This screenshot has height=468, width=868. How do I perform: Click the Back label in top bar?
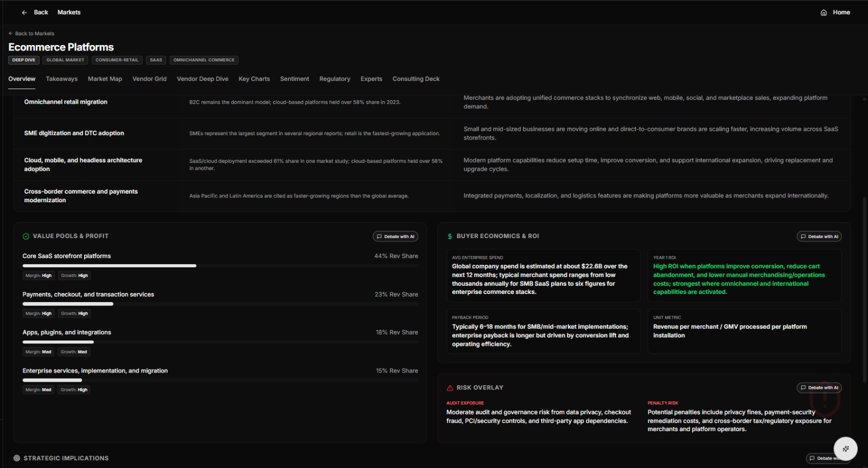point(41,12)
